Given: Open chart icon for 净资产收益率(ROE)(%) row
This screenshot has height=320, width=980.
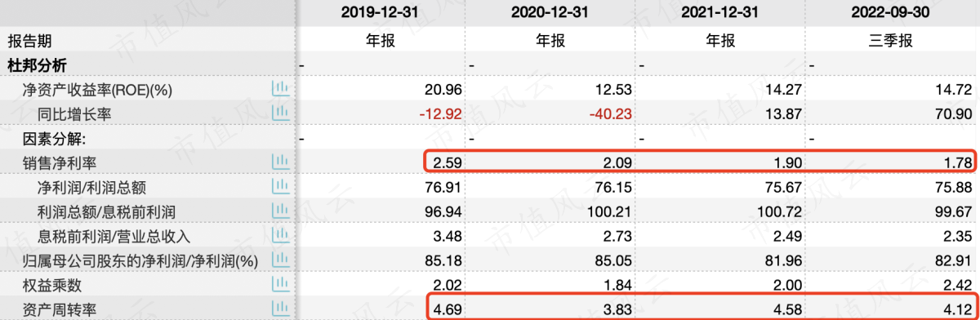Looking at the screenshot, I should pyautogui.click(x=280, y=90).
